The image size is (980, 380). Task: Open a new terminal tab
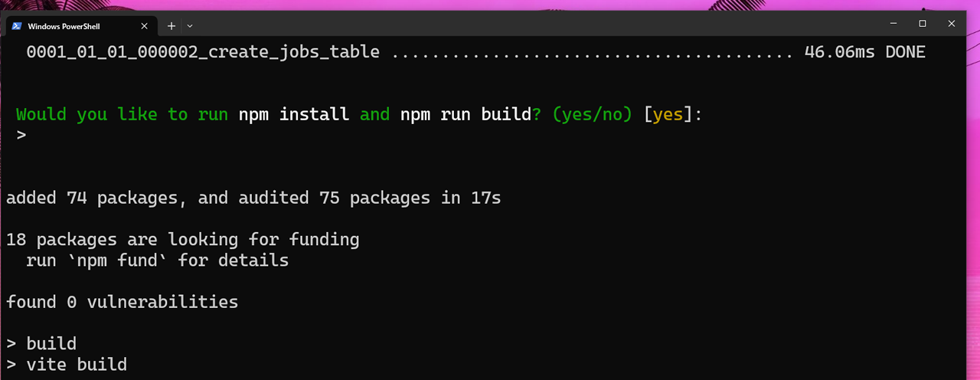point(171,26)
